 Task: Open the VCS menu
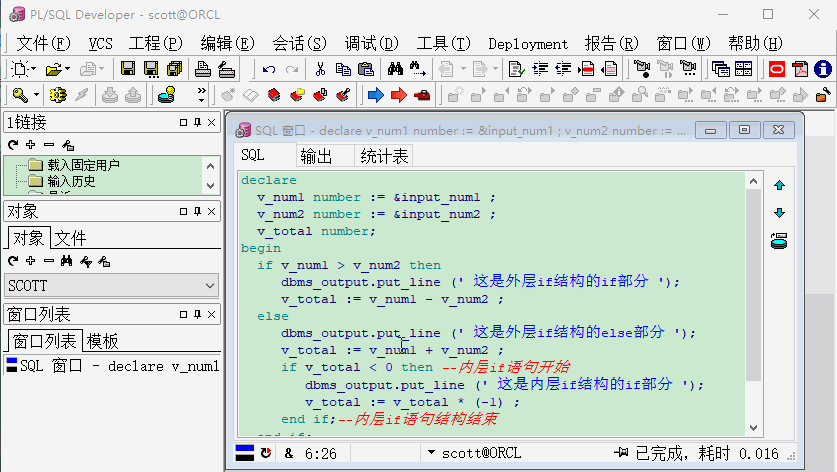click(x=100, y=43)
